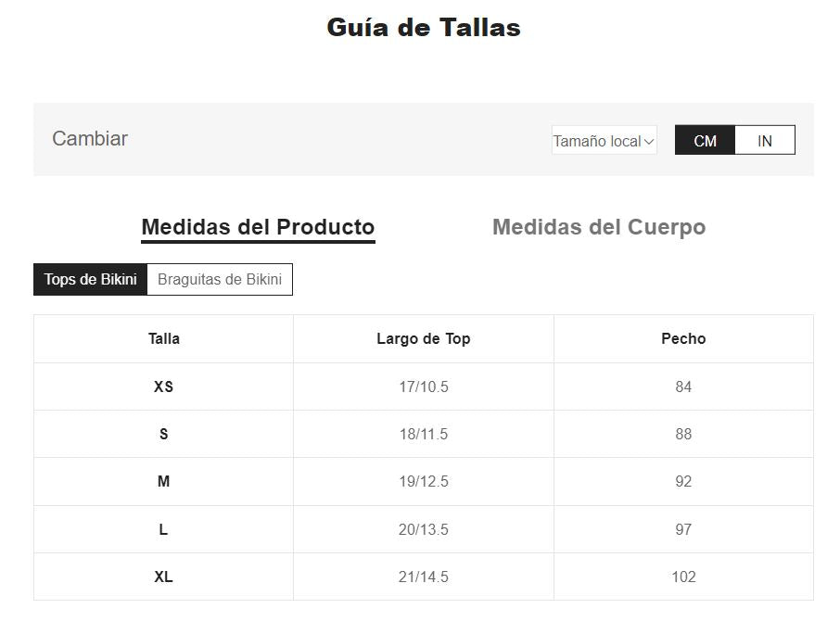This screenshot has width=840, height=621.
Task: Click the Largo de Top header
Action: pos(423,338)
